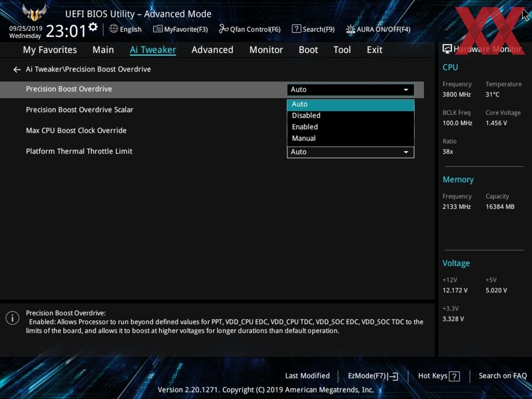Choose Disabled in the dropdown list
The width and height of the screenshot is (532, 399).
[x=350, y=116]
